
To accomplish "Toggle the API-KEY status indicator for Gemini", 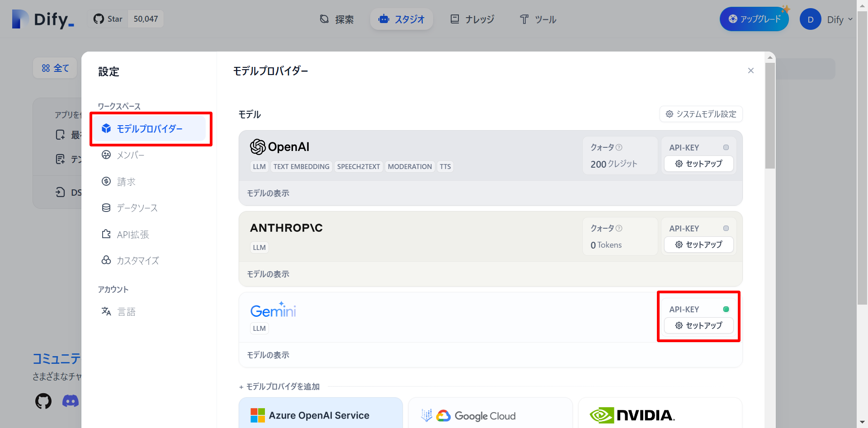I will point(726,309).
